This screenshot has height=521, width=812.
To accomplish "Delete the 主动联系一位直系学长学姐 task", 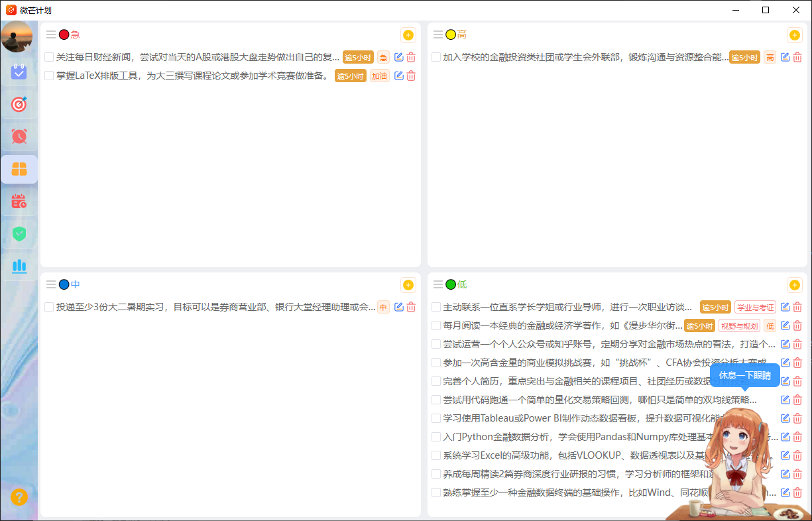I will 797,307.
